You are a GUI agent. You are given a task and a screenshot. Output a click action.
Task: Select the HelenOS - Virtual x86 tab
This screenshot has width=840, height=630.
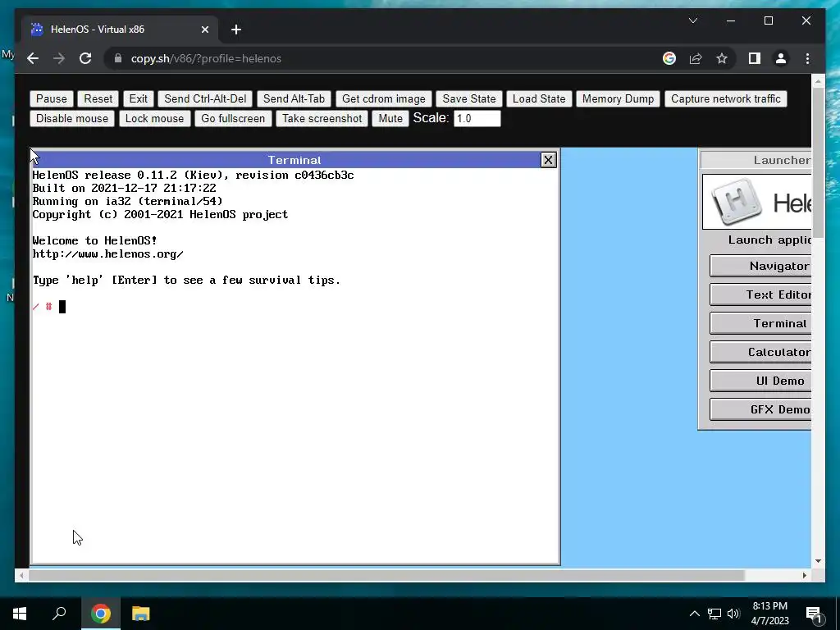(120, 30)
